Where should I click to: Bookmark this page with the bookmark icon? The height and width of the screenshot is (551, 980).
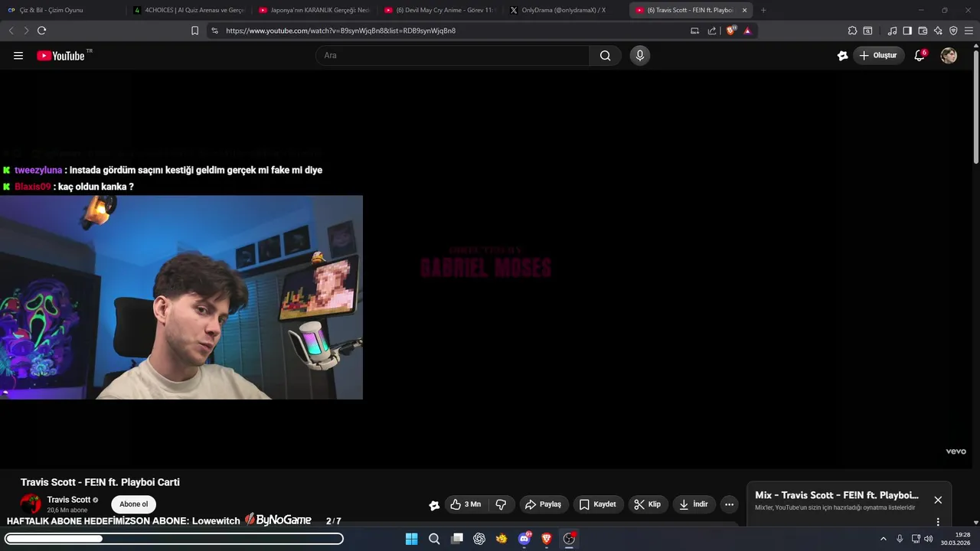194,31
